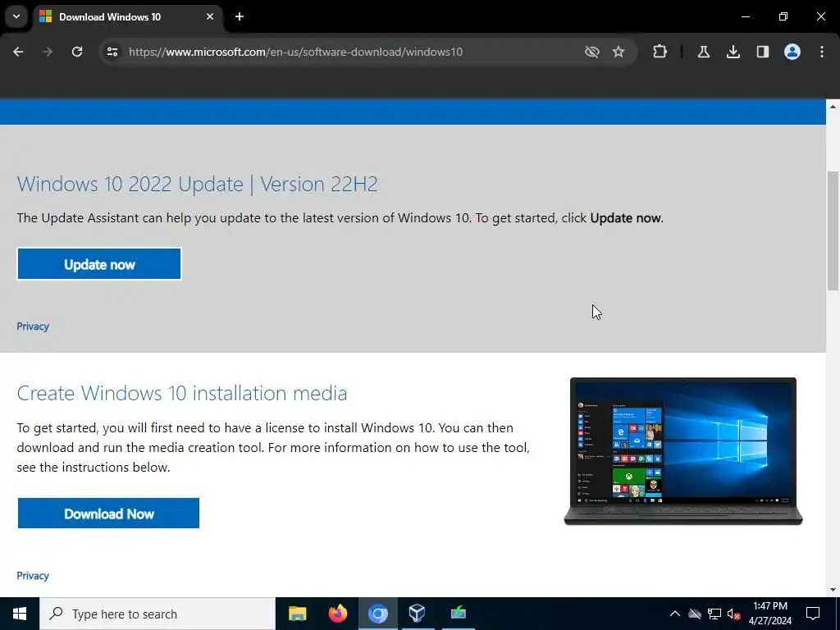The height and width of the screenshot is (630, 840).
Task: Open File Explorer from the taskbar
Action: 297,614
